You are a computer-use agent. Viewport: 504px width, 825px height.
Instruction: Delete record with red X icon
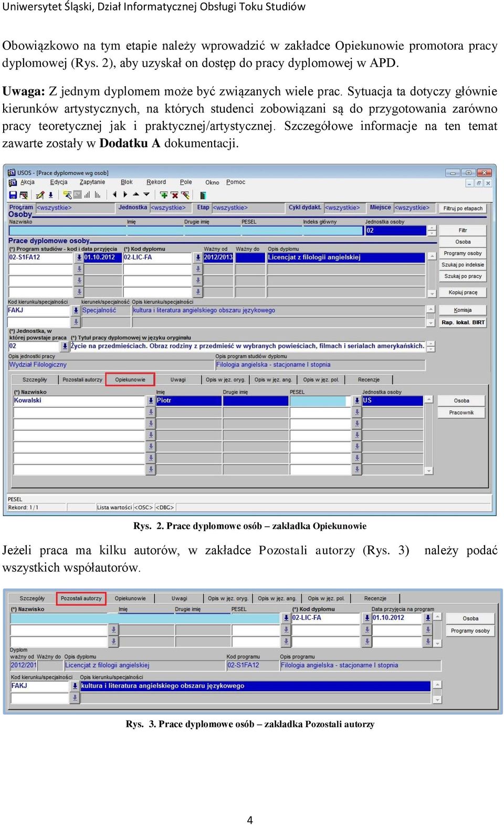click(175, 195)
